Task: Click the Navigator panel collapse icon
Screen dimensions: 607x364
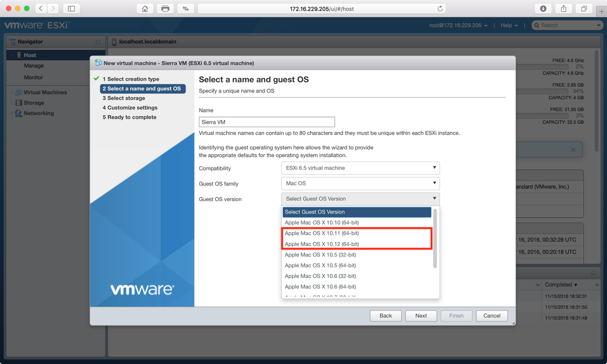Action: (x=98, y=42)
